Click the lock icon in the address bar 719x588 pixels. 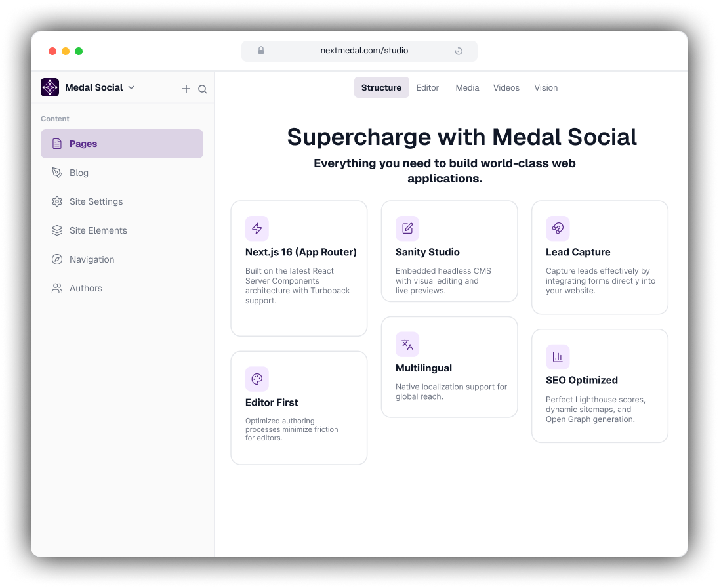click(x=261, y=50)
